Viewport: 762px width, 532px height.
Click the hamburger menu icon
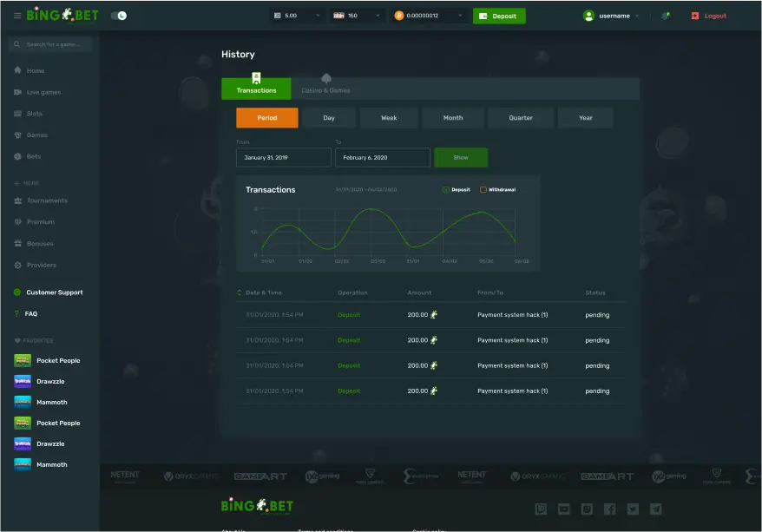click(17, 16)
